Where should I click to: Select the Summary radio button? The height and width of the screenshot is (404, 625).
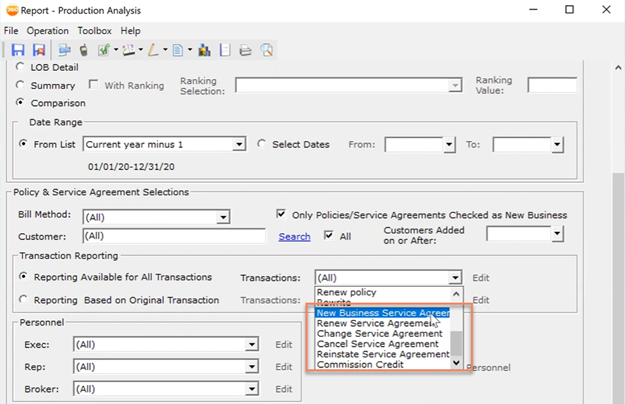(23, 85)
